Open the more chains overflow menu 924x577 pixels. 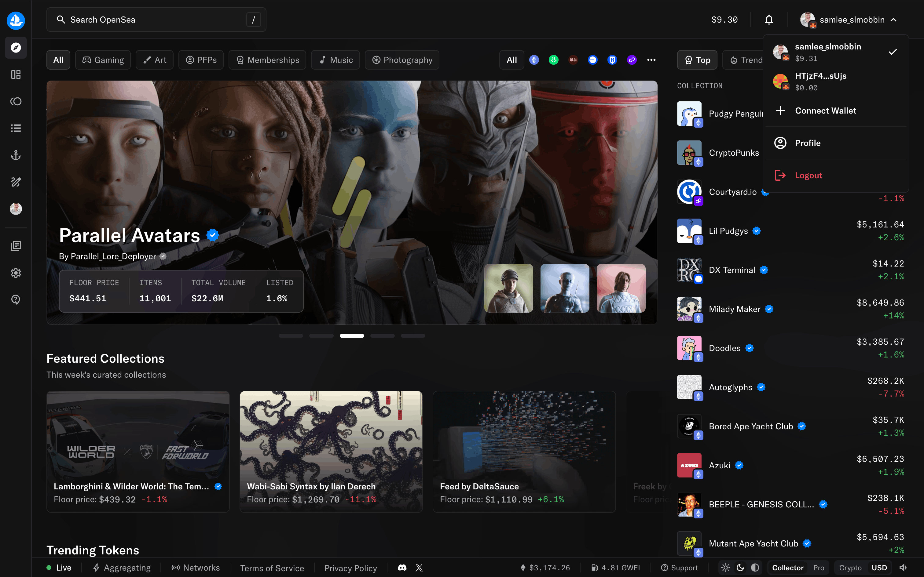click(x=652, y=60)
